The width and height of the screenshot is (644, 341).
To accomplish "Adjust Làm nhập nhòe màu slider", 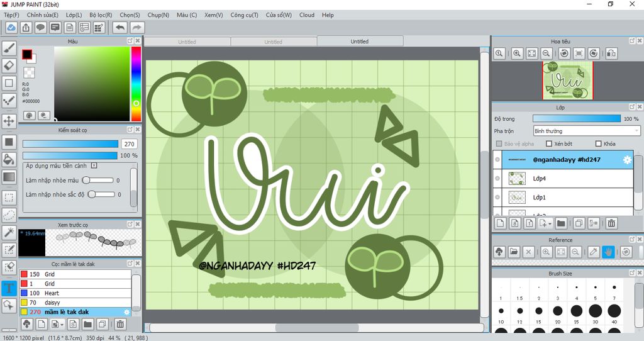I will coord(98,180).
